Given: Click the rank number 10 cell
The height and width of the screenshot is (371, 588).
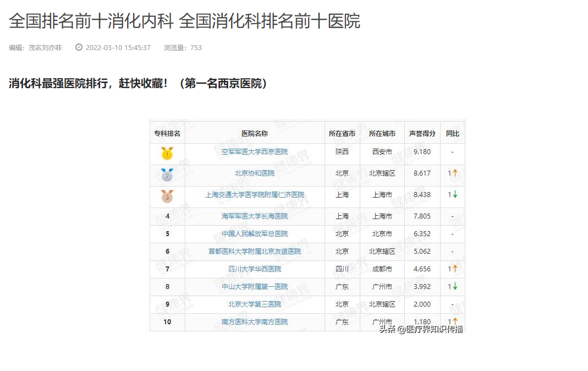Looking at the screenshot, I should [x=167, y=322].
